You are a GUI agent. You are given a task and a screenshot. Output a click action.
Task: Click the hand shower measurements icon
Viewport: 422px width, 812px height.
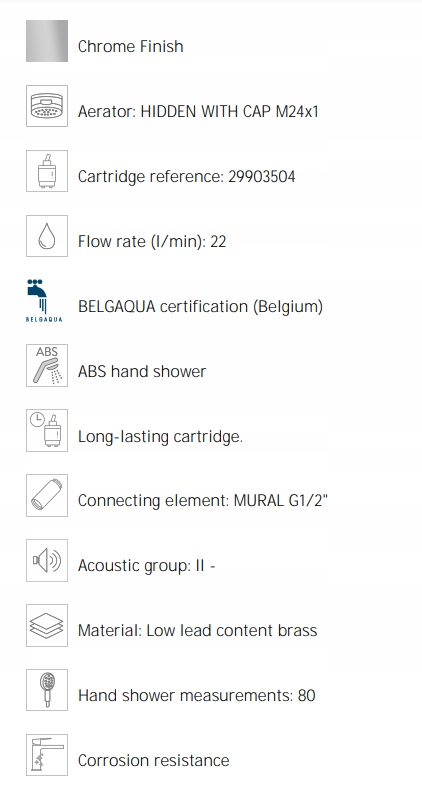47,690
